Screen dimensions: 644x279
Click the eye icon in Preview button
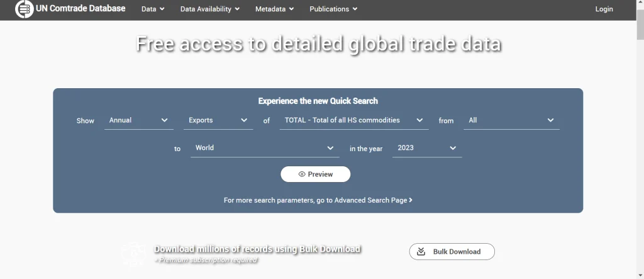(302, 174)
